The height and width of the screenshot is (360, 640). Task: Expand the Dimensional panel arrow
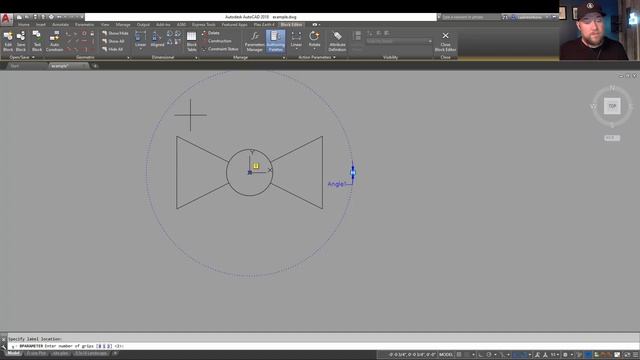click(196, 58)
